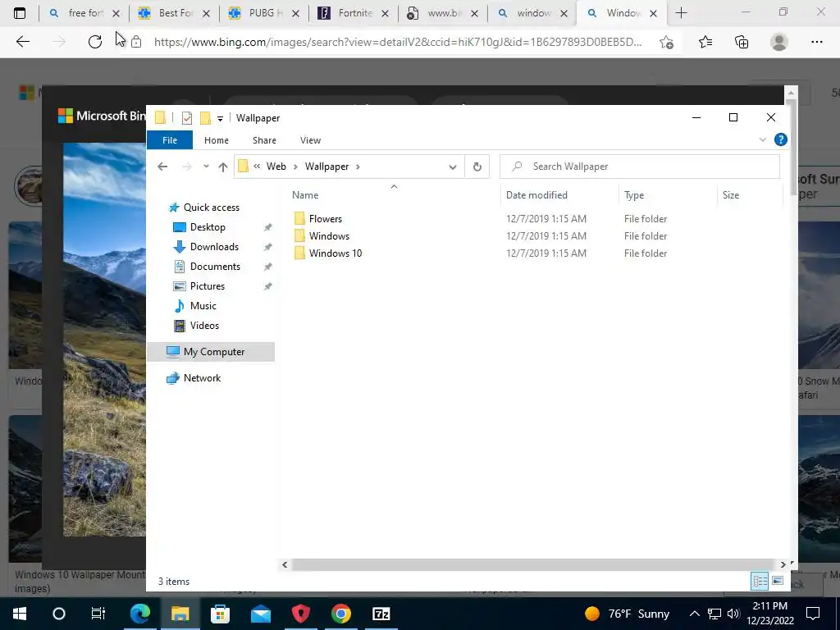
Task: Open Explorer help icon
Action: click(781, 139)
